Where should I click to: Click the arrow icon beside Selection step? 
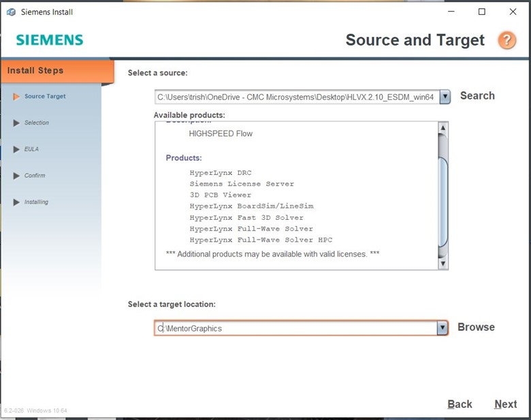tap(16, 123)
